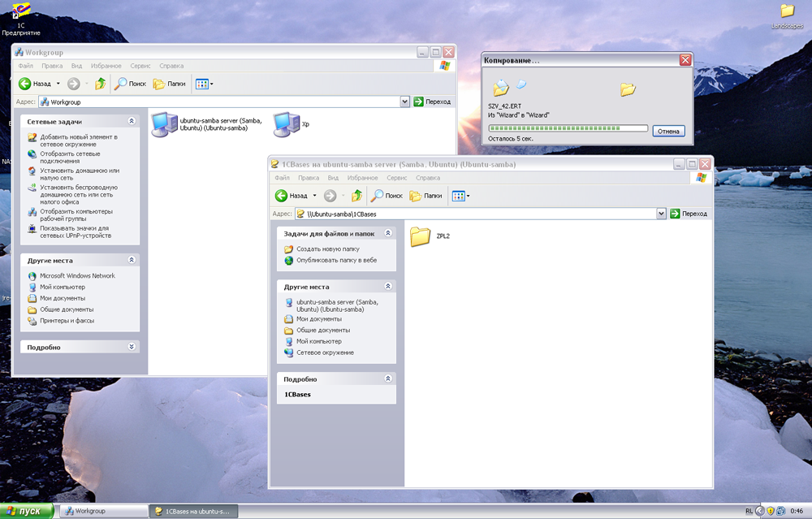812x519 pixels.
Task: Collapse Другие места panel in Workgroup
Action: [132, 260]
